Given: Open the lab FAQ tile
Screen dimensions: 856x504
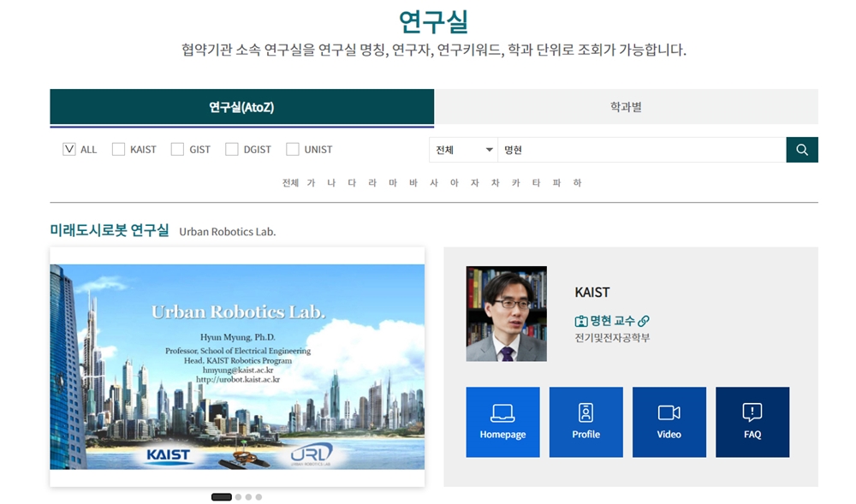Looking at the screenshot, I should tap(752, 422).
